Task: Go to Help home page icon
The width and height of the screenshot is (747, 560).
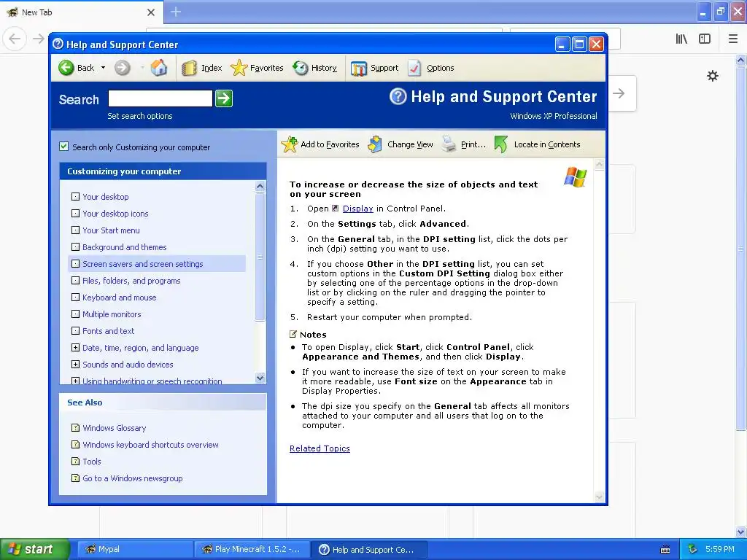Action: [158, 68]
